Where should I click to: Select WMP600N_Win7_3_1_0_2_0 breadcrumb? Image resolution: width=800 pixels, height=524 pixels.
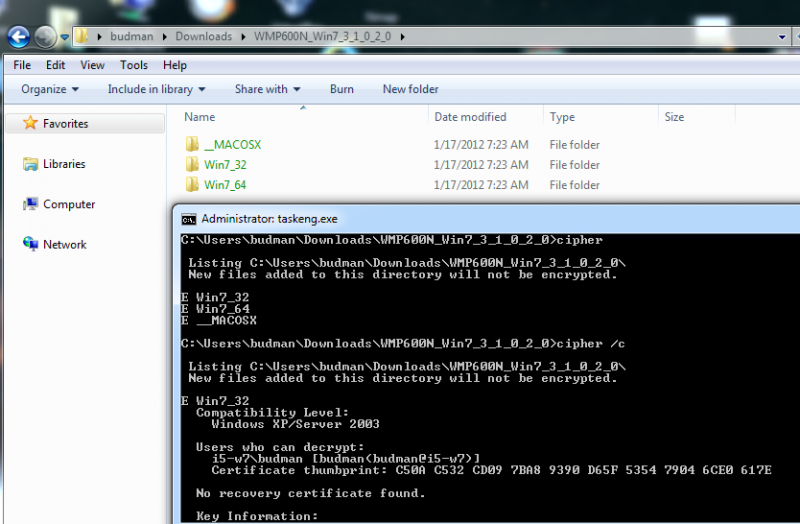pos(322,36)
